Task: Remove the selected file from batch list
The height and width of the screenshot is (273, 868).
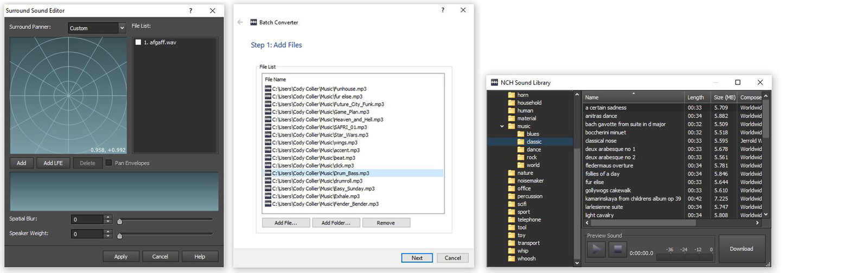Action: tap(386, 223)
